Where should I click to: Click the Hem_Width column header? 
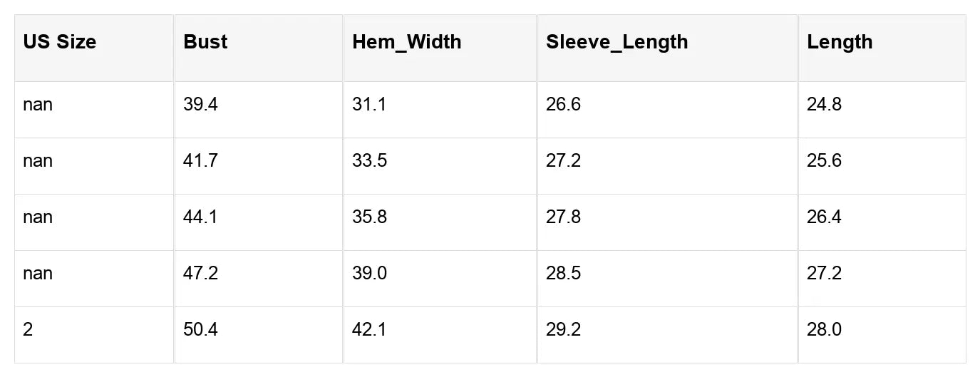[406, 42]
